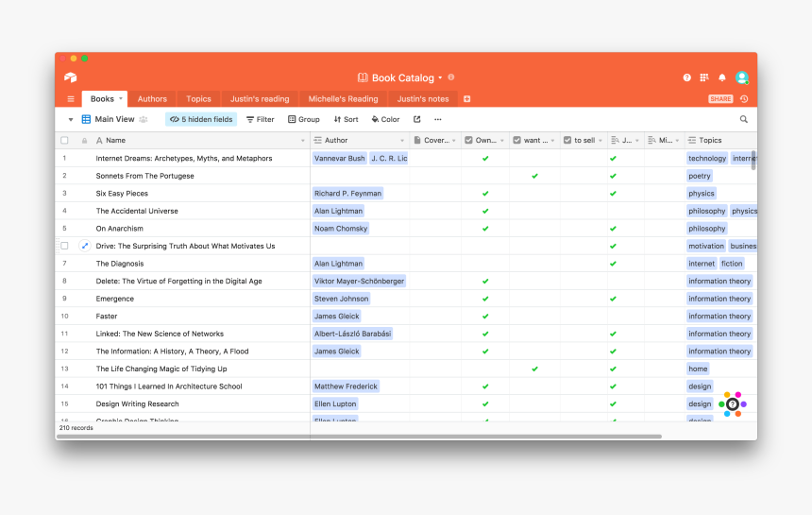Switch to Michelle's Reading tab

(343, 99)
